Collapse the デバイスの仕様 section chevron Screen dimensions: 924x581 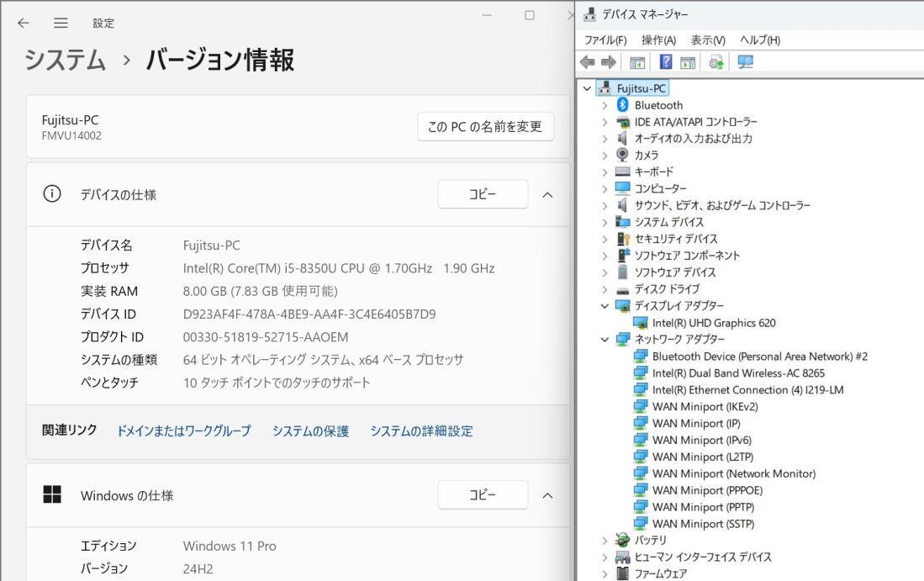coord(547,194)
